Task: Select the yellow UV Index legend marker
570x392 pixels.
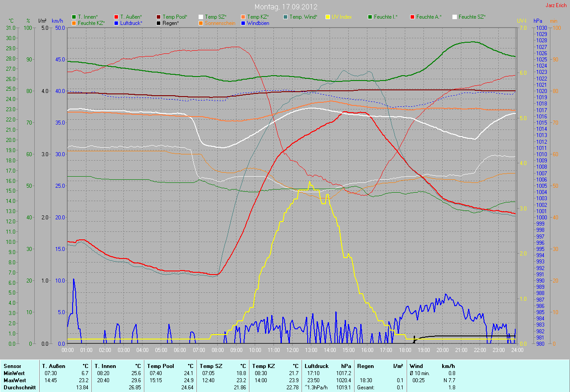Action: click(328, 17)
